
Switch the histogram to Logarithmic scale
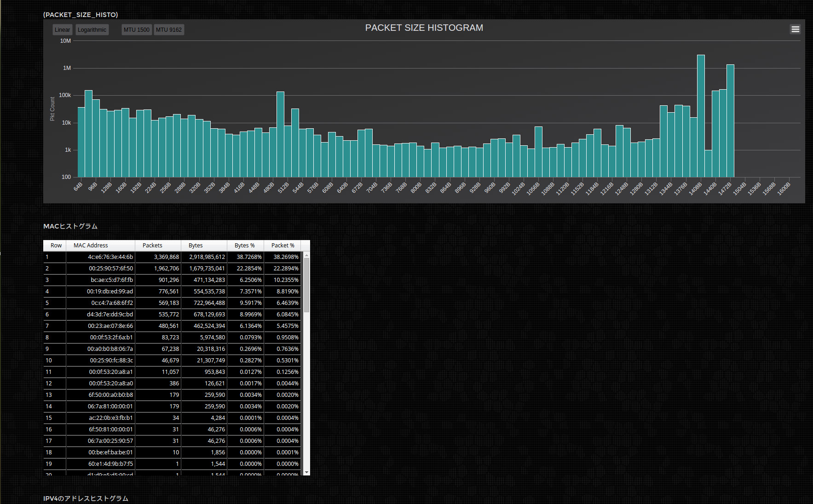coord(92,29)
